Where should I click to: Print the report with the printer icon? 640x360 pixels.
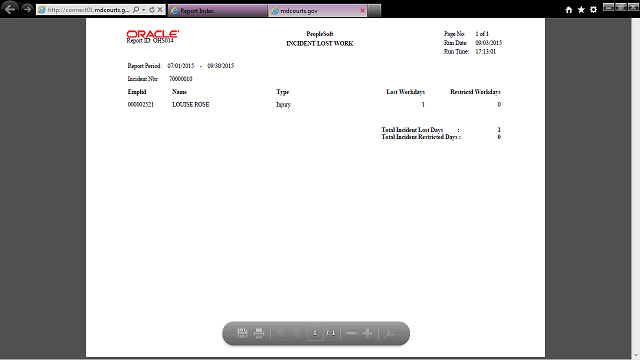[259, 333]
